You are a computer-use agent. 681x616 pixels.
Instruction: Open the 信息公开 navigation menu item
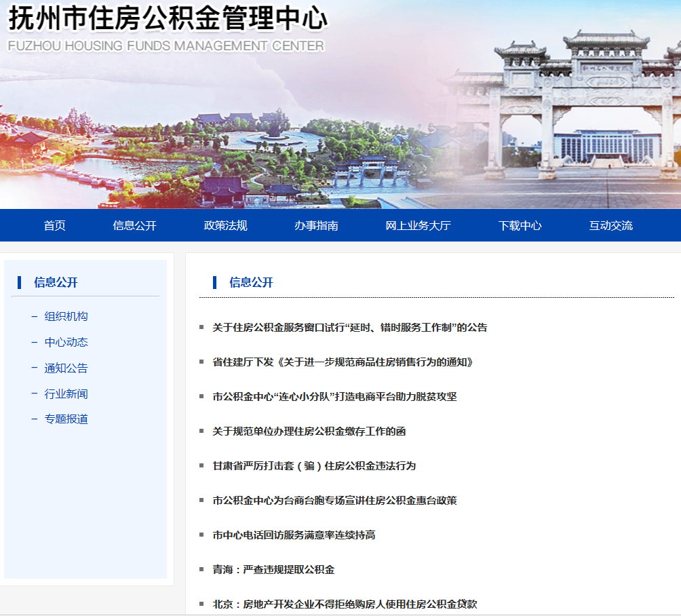[134, 225]
